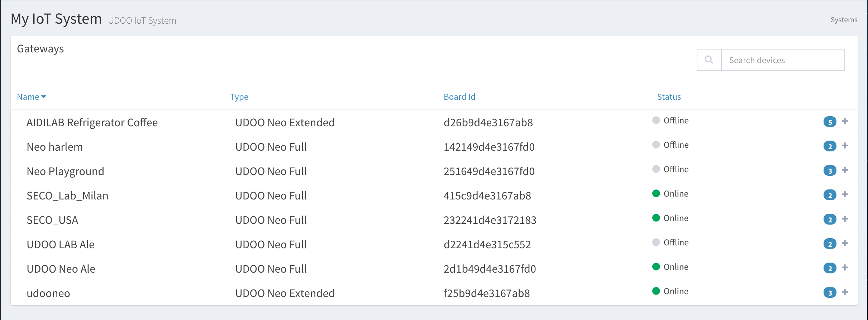Click device count badge 5 for AIDILAB Refrigerator Coffee

click(x=830, y=122)
